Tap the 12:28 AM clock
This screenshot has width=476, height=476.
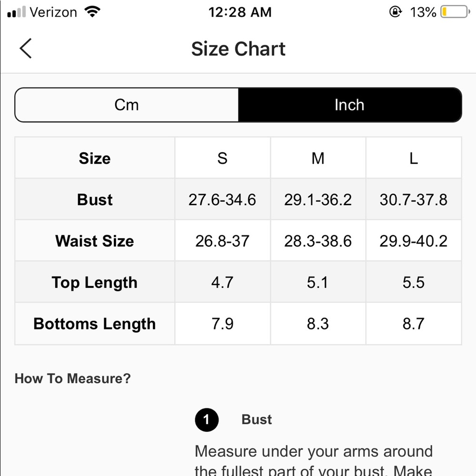[240, 12]
